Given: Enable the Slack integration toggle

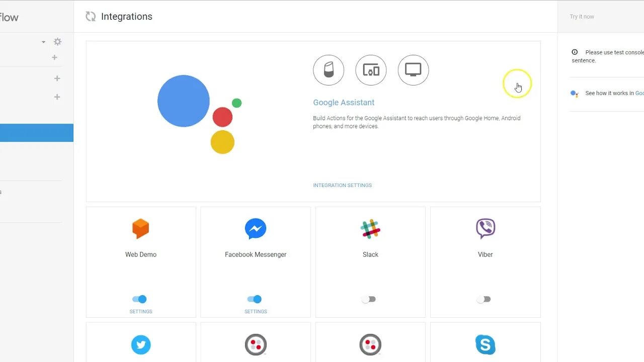Looking at the screenshot, I should [x=369, y=299].
